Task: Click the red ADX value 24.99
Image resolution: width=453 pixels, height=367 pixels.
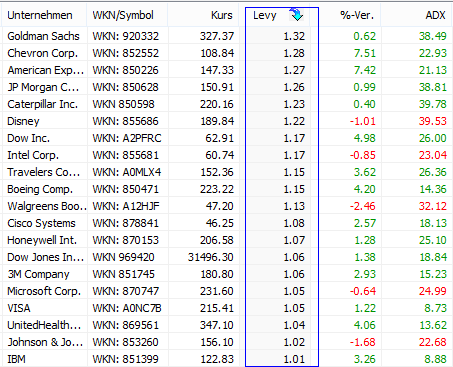Action: (x=433, y=291)
